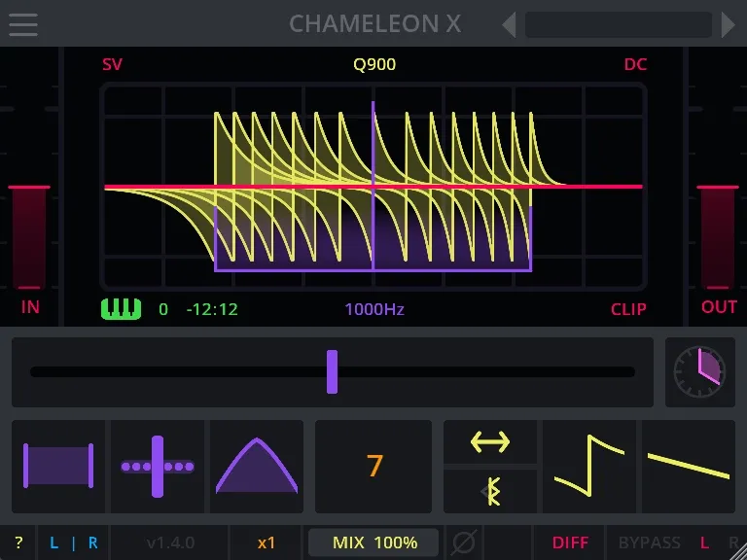Click the clock-style rotary knob

click(699, 372)
